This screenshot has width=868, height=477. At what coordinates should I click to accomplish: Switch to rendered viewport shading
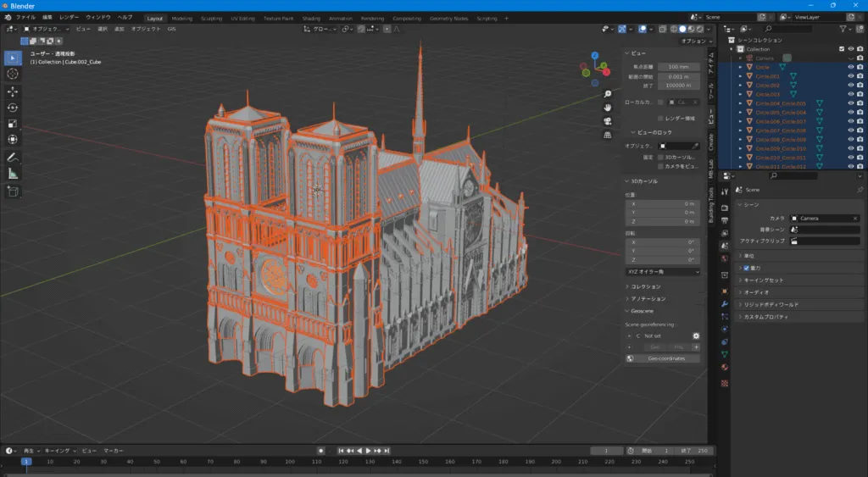pos(699,29)
